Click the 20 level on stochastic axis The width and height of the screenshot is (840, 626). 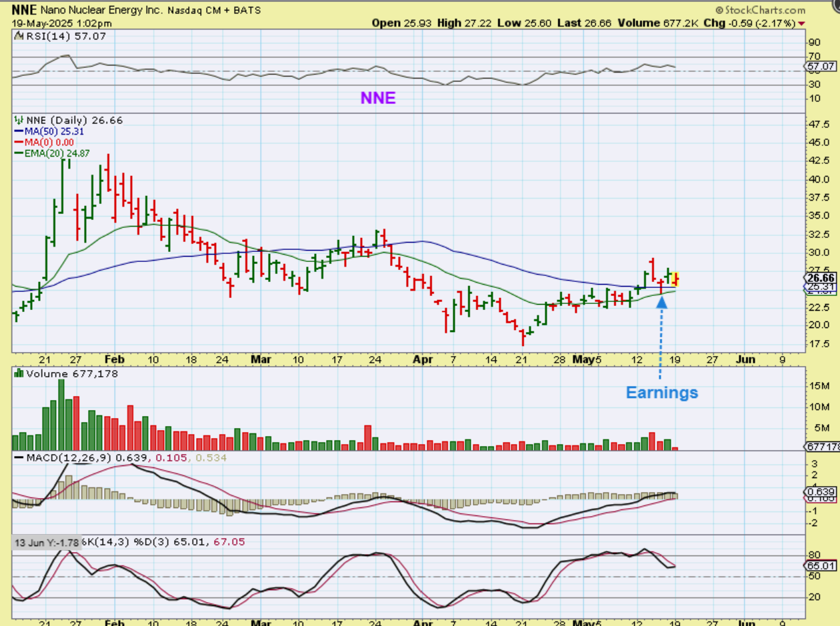[815, 597]
